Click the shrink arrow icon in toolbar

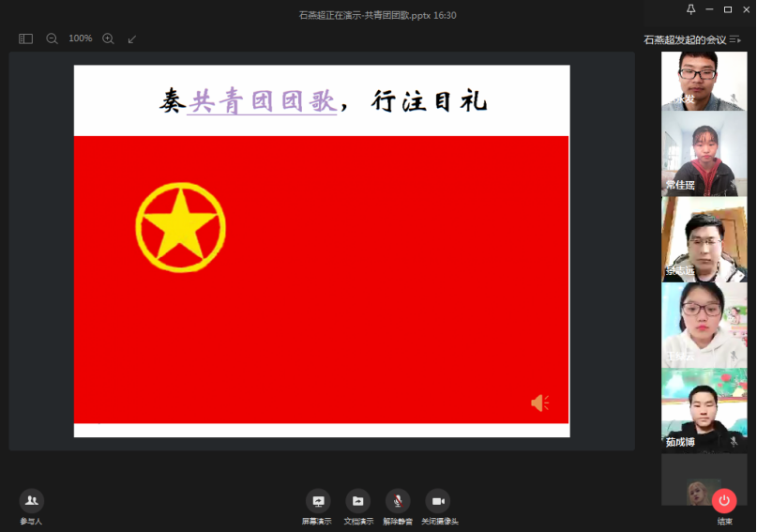point(132,39)
